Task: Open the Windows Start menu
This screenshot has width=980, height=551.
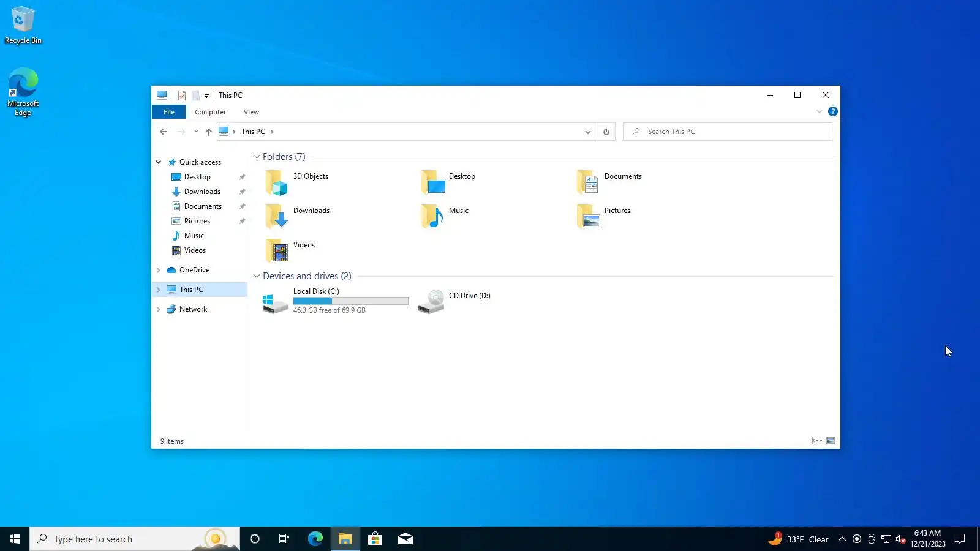Action: click(15, 539)
